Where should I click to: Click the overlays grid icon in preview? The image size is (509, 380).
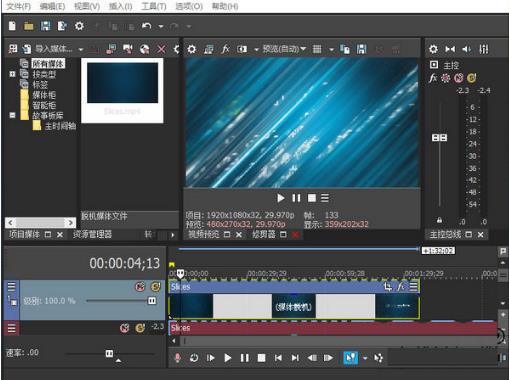(x=317, y=49)
